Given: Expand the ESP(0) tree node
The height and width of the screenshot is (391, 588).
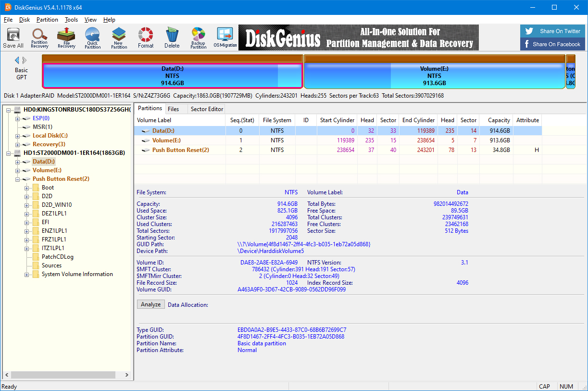Looking at the screenshot, I should pyautogui.click(x=18, y=118).
